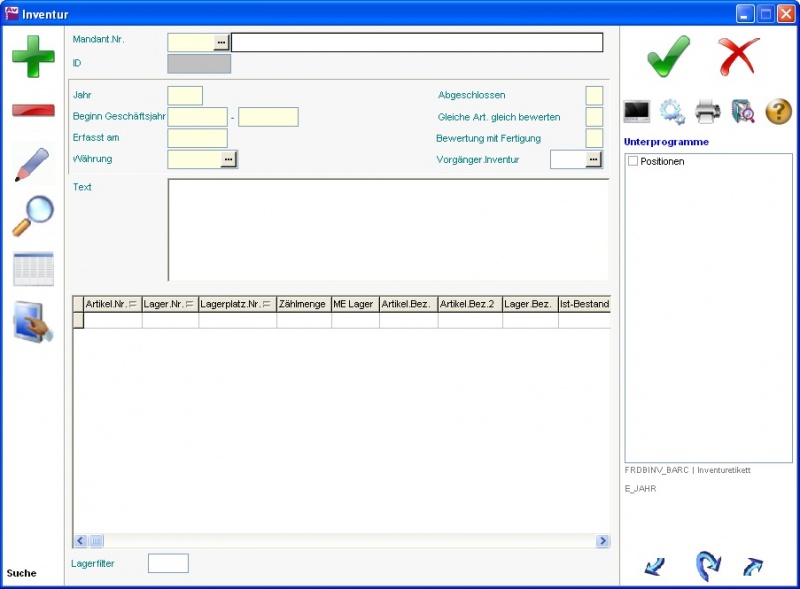Click the red minus delete record icon

[x=33, y=109]
